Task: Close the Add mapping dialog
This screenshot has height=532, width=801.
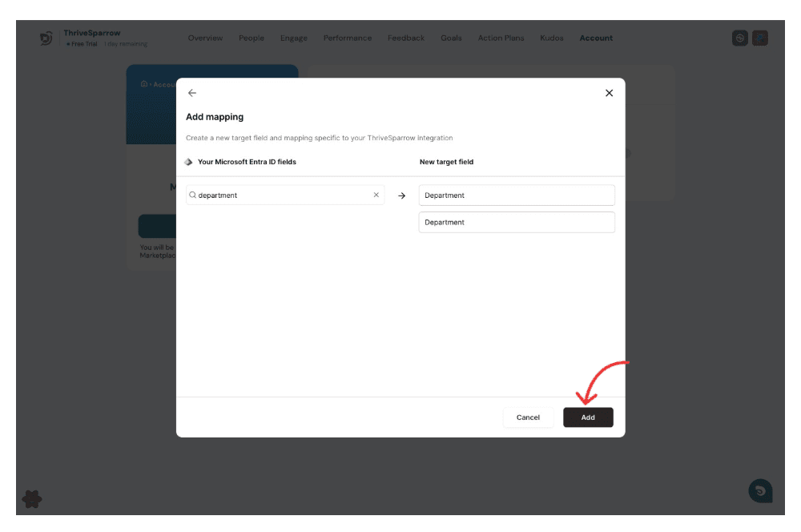Action: pyautogui.click(x=609, y=93)
